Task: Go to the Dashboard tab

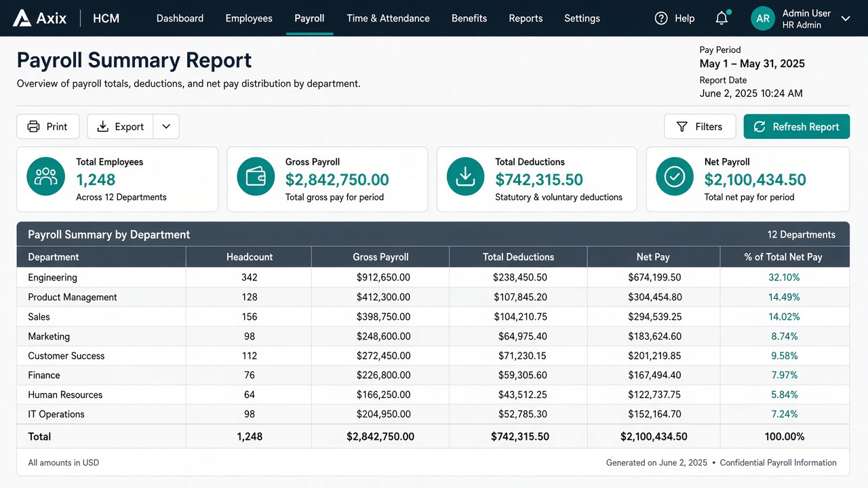Action: (180, 18)
